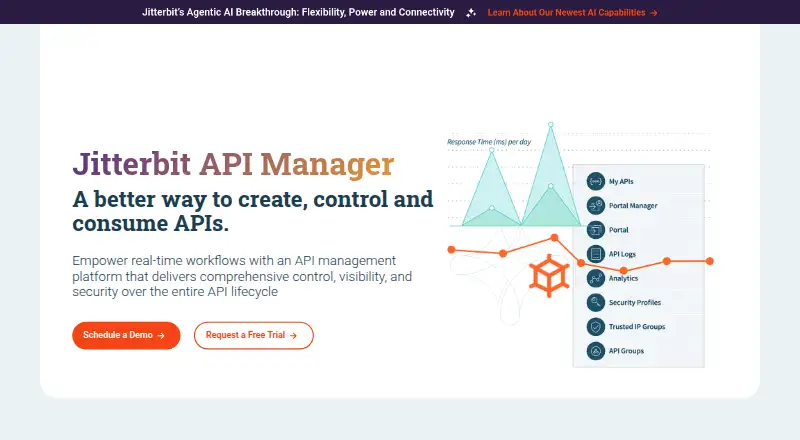Click the Response Time (ms) per day chart label
The image size is (800, 440).
click(489, 142)
